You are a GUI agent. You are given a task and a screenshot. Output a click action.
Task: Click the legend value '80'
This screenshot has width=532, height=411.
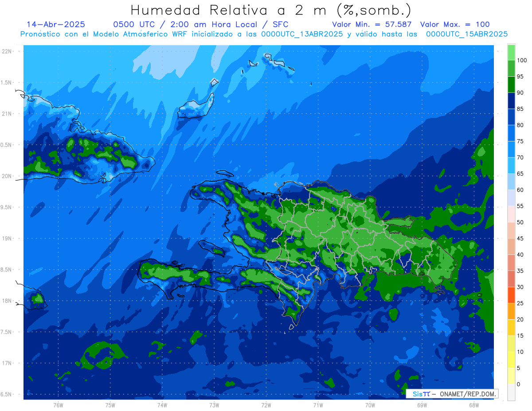pos(520,125)
